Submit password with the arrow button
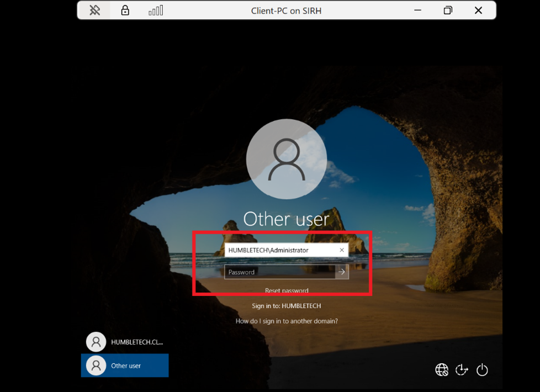Viewport: 540px width, 392px height. [342, 272]
